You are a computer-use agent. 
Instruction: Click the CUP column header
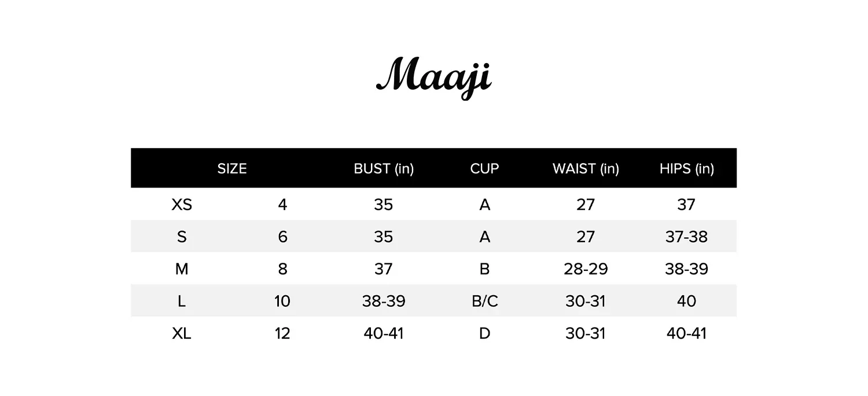484,168
